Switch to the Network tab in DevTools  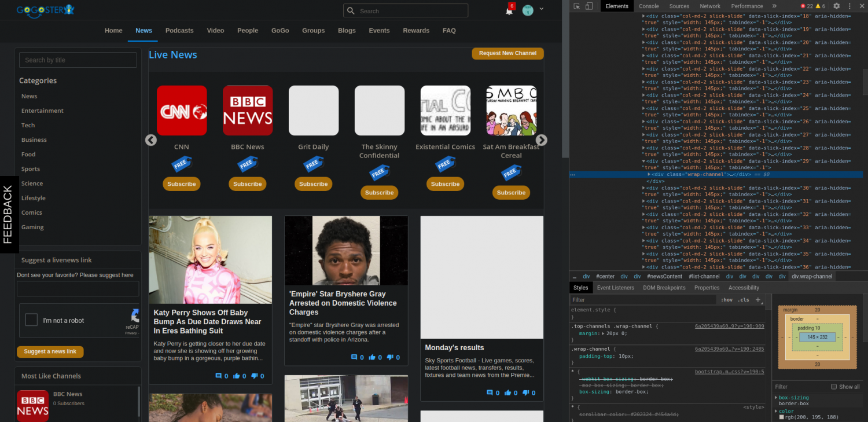(x=710, y=6)
